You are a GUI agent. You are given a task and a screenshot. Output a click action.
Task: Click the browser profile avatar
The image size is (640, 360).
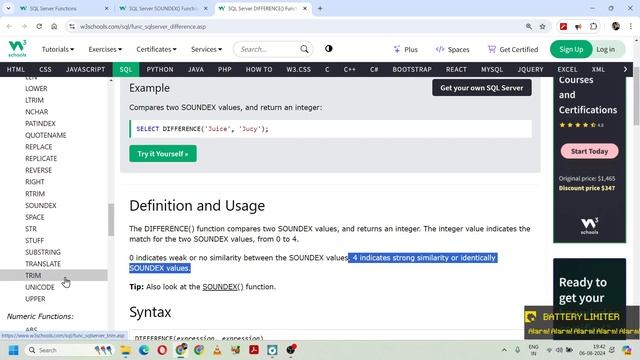point(616,27)
